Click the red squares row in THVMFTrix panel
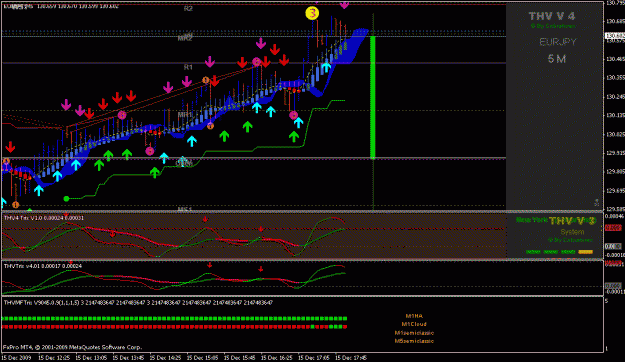This screenshot has height=362, width=625. pyautogui.click(x=174, y=327)
